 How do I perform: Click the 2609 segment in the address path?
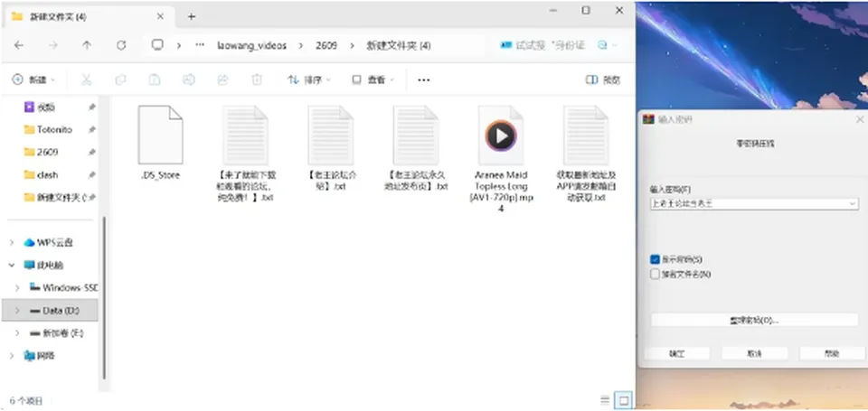pos(326,46)
